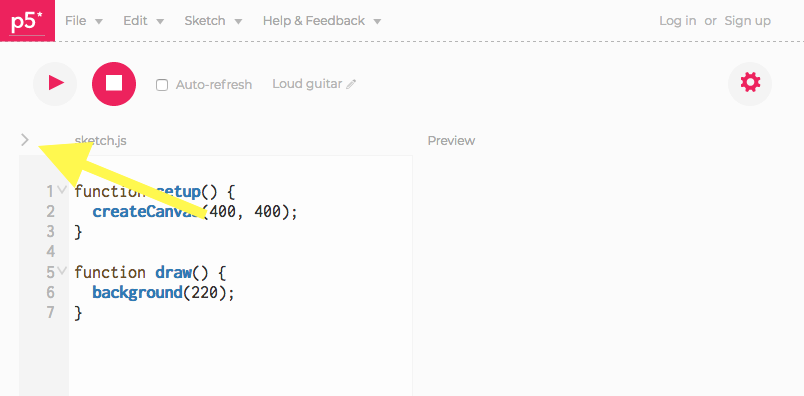Expand the sidebar with the chevron arrow
This screenshot has width=804, height=396.
25,140
